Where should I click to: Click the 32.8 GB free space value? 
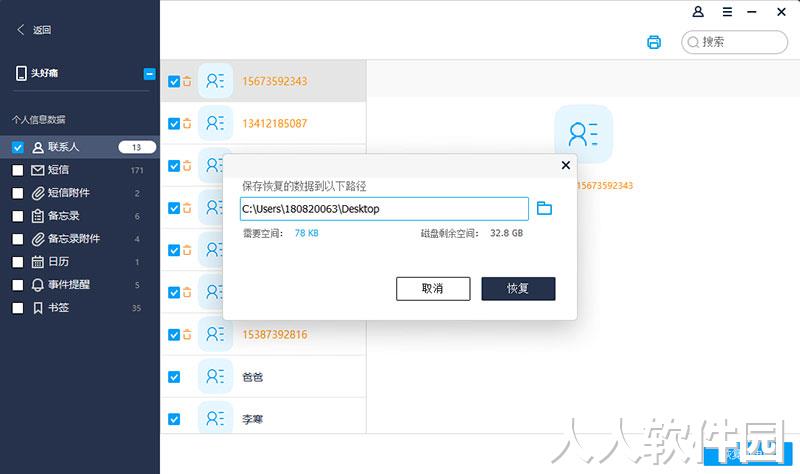pos(507,233)
